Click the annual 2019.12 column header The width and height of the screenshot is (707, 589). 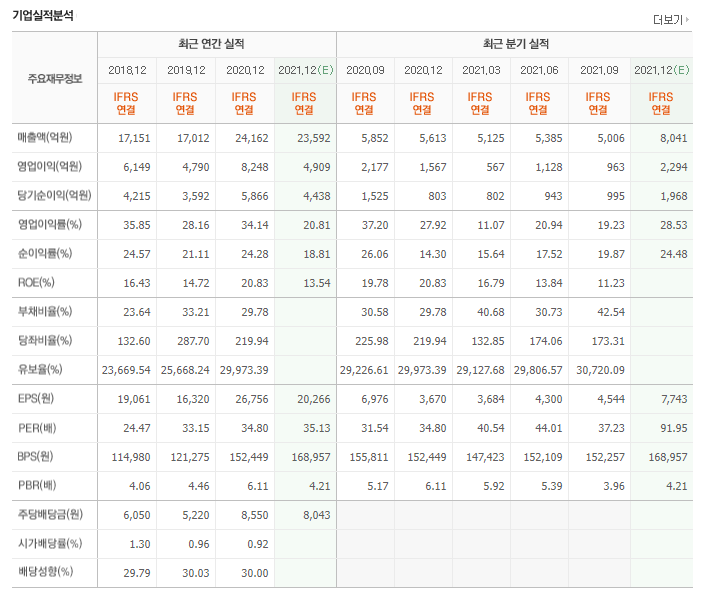(x=186, y=70)
